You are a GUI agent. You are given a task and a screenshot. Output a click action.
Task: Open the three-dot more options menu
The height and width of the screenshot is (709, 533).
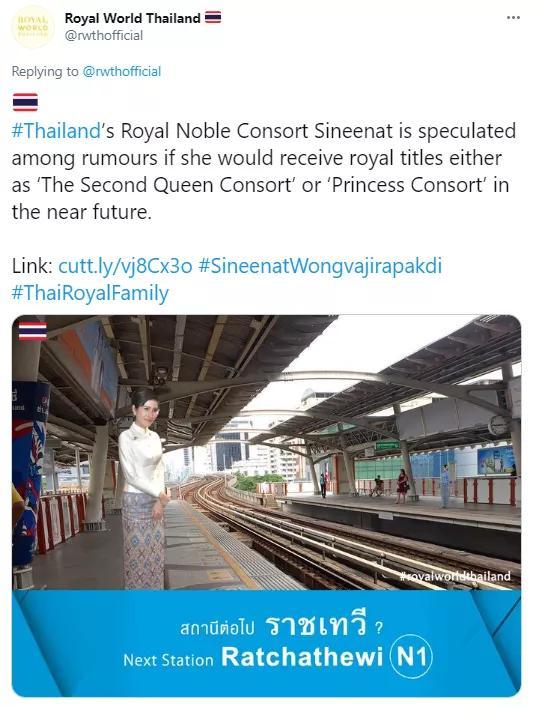[513, 18]
